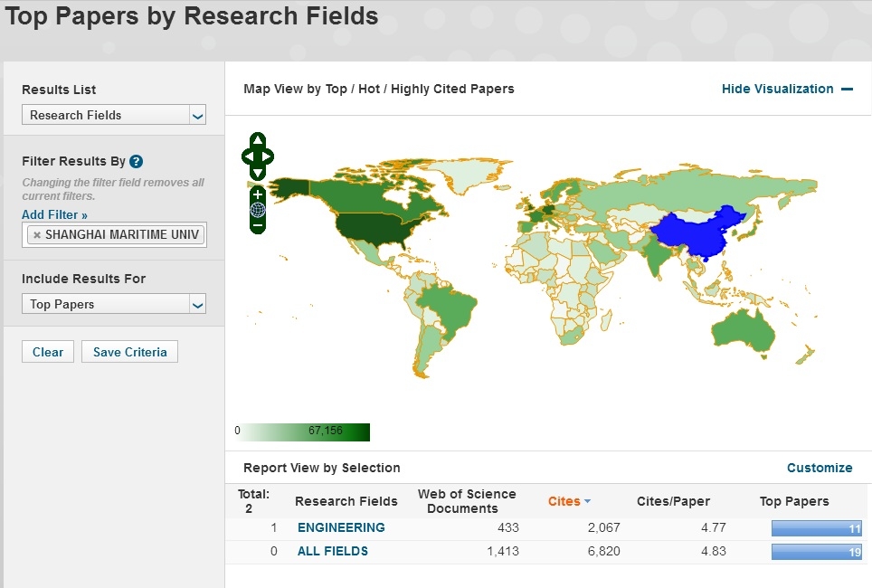The height and width of the screenshot is (588, 872).
Task: Pan the map up with the arrow
Action: 258,140
